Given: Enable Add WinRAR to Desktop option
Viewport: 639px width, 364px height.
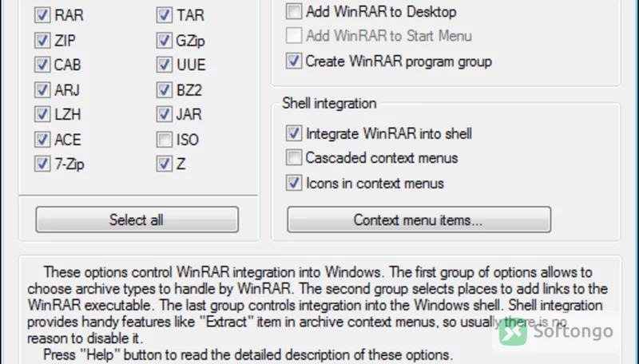Looking at the screenshot, I should [x=294, y=11].
